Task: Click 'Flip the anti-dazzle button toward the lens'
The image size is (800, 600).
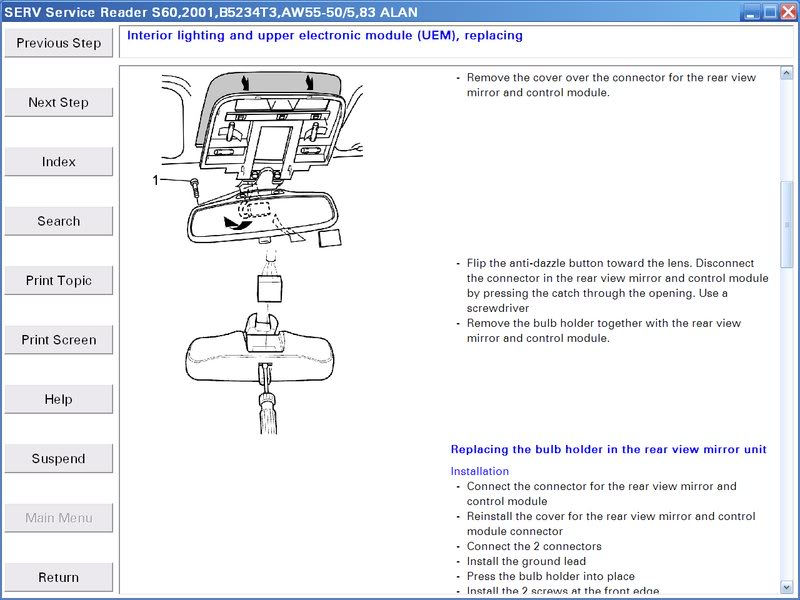Action: point(579,263)
